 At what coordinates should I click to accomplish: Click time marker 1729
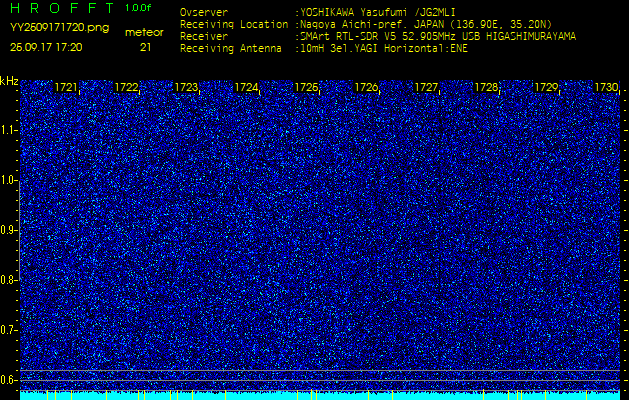coord(546,87)
